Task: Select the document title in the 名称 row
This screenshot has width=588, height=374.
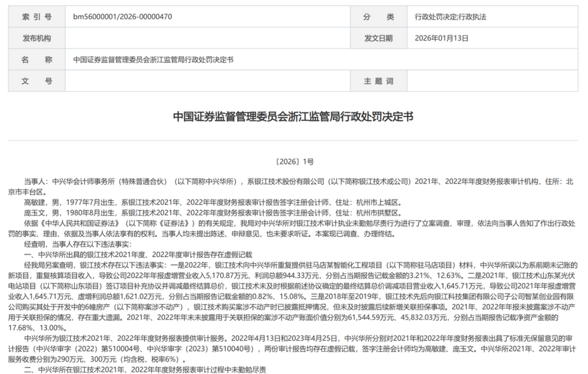Action: [x=153, y=61]
